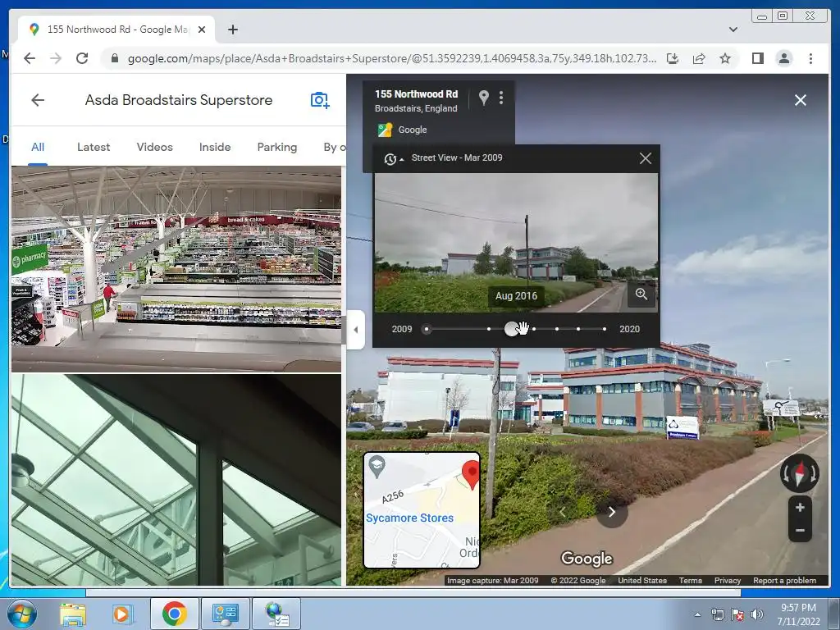Open the Chrome profile icon
This screenshot has width=840, height=630.
(783, 58)
